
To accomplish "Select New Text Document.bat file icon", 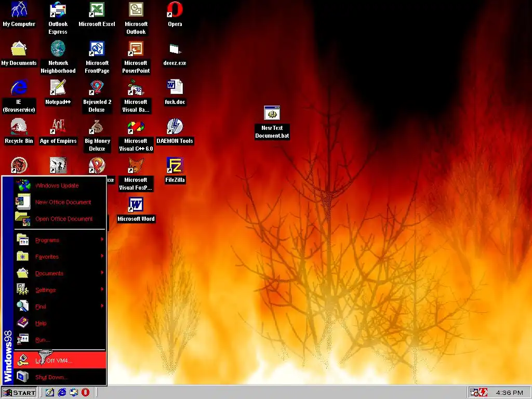I will (272, 122).
